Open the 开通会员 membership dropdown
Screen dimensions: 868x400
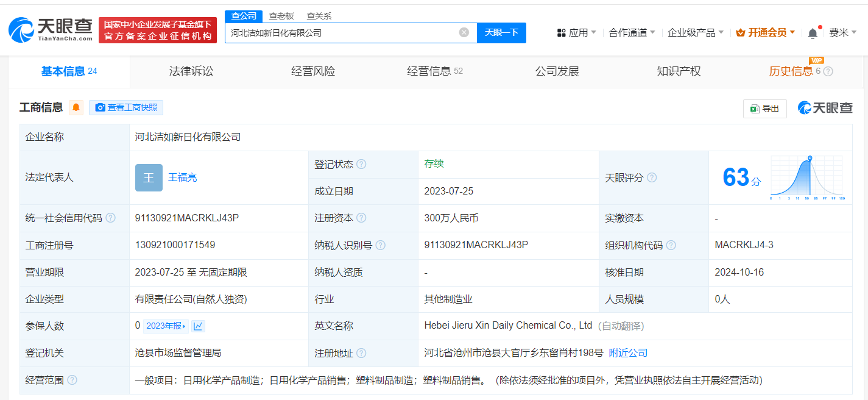coord(766,33)
